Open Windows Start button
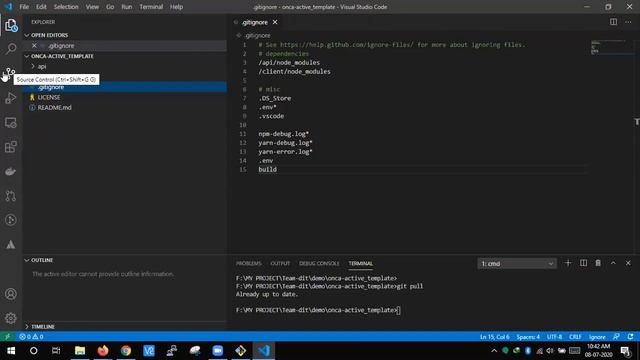This screenshot has height=360, width=640. [x=11, y=351]
